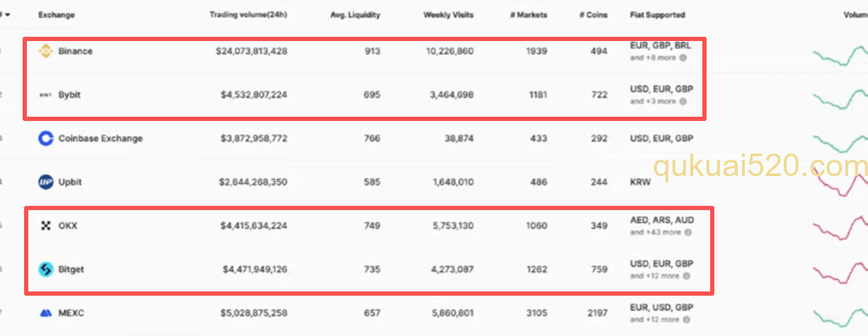Click Bitget coins count 759

(599, 270)
